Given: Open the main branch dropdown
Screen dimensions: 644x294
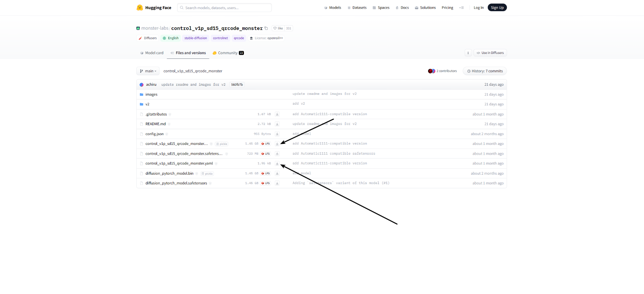Looking at the screenshot, I should click(x=148, y=71).
